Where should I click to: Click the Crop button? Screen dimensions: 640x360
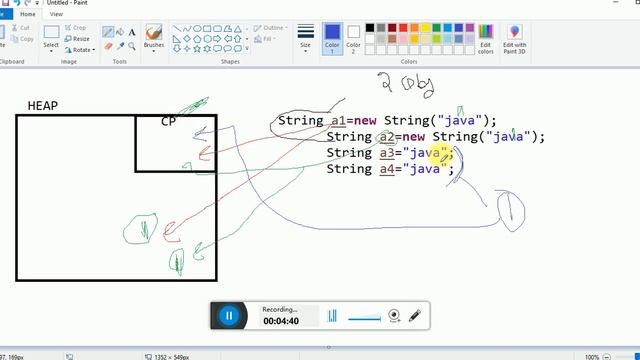(x=76, y=28)
